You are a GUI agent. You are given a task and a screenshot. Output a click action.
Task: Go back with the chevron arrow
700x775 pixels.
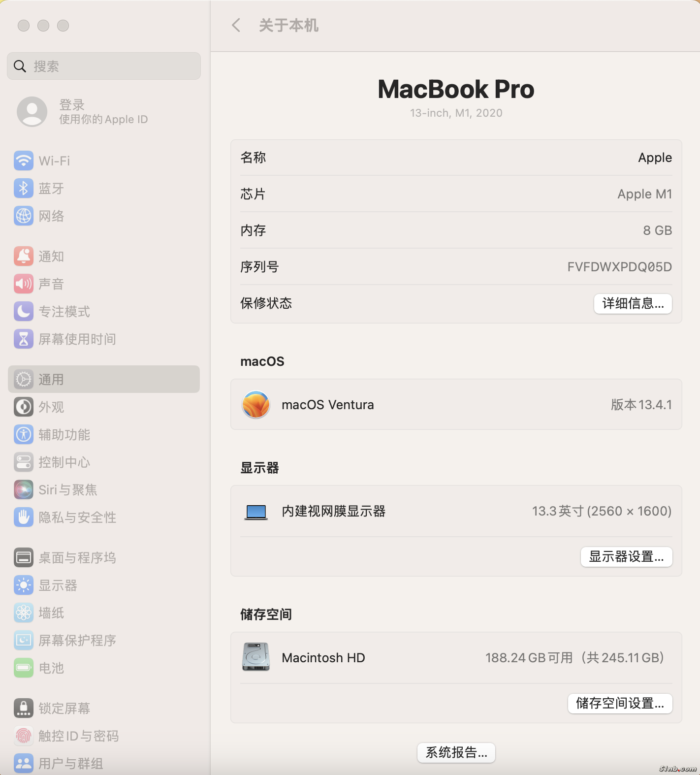236,25
